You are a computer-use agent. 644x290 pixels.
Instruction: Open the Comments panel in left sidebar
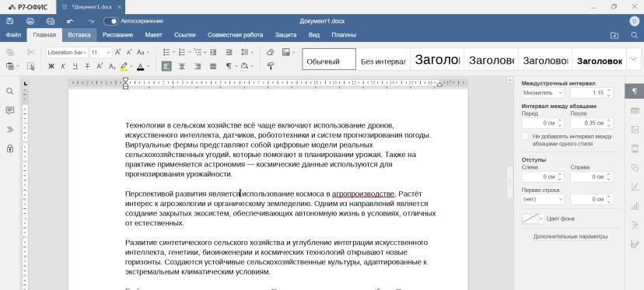pyautogui.click(x=10, y=110)
